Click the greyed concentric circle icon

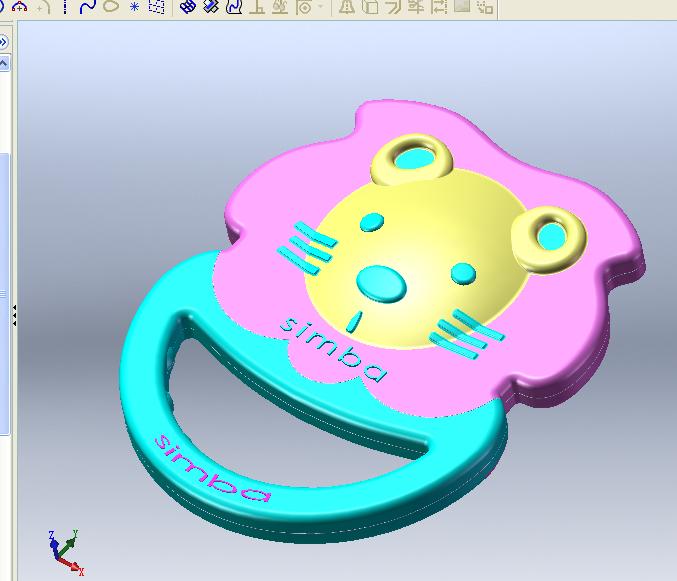(304, 7)
